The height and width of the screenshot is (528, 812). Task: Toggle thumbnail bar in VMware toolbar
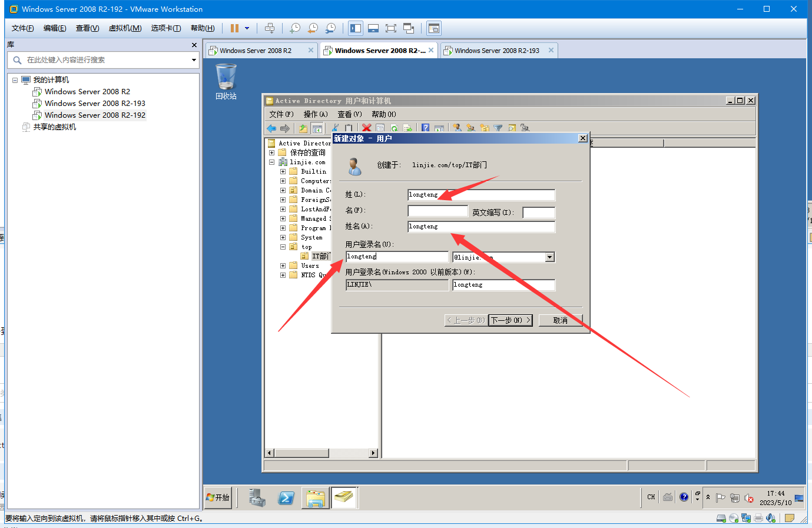pos(373,28)
